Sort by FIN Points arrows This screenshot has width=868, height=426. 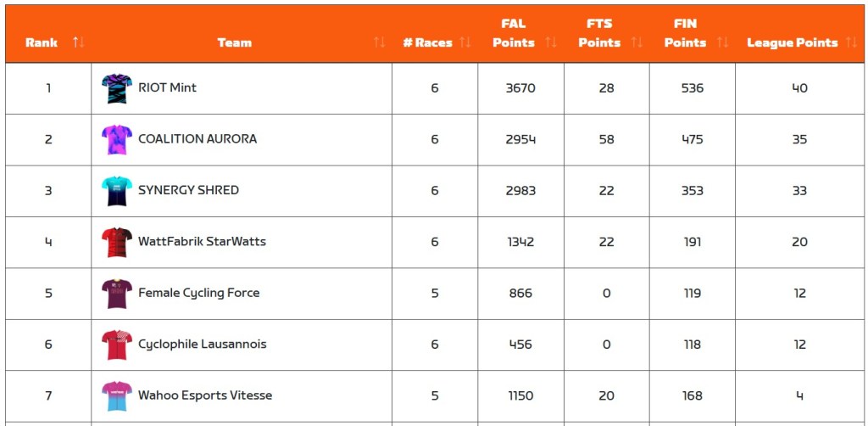[x=722, y=42]
